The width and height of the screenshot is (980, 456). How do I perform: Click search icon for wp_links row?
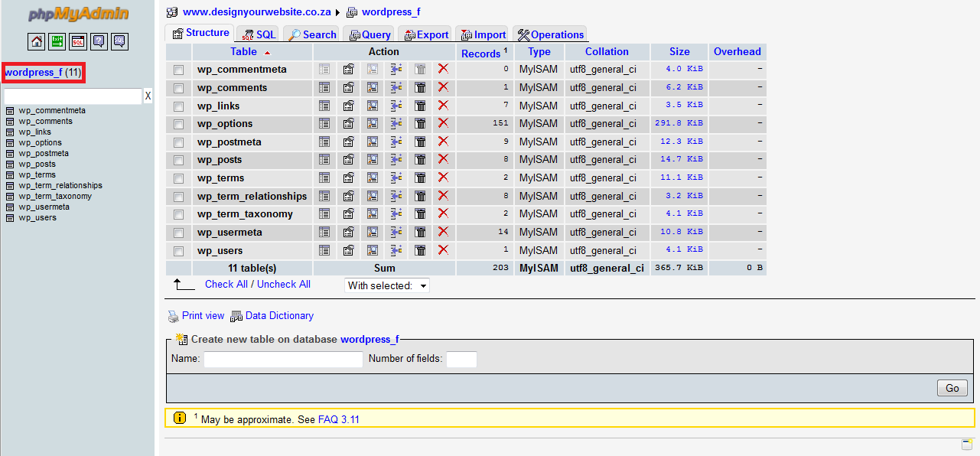coord(373,106)
